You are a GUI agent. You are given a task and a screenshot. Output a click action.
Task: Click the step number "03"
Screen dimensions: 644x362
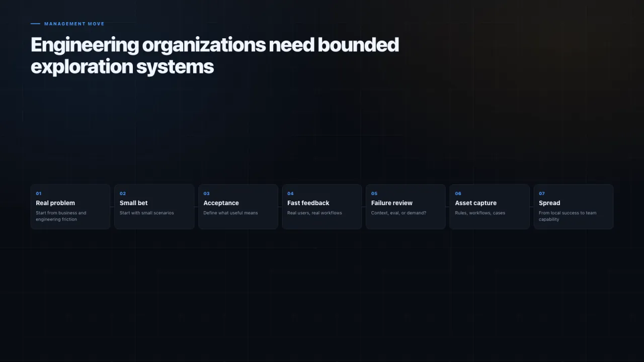(206, 194)
